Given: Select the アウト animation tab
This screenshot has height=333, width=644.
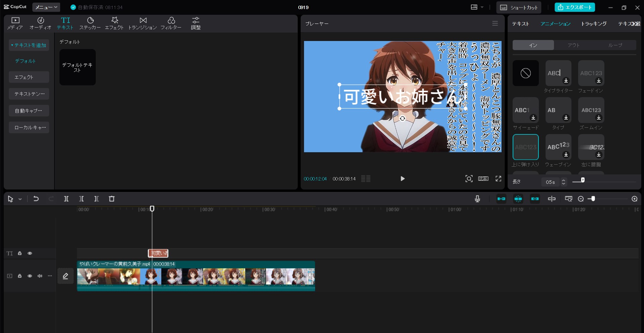Looking at the screenshot, I should click(574, 45).
